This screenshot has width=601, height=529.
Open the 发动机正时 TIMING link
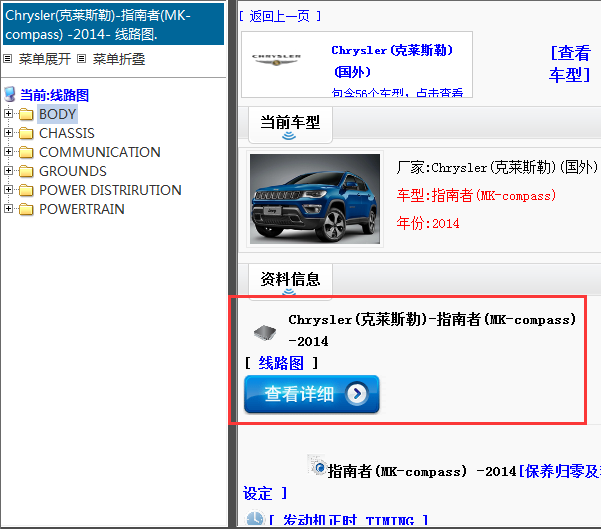(348, 520)
